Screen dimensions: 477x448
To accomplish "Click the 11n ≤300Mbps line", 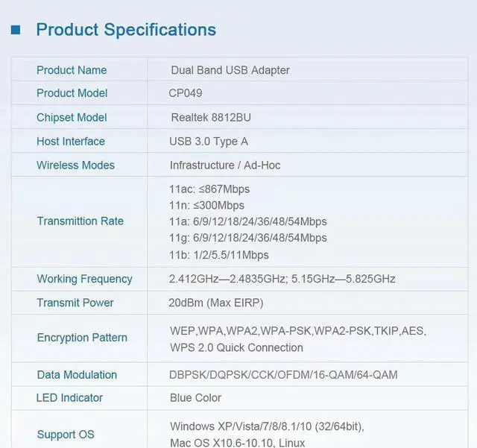I will tap(206, 205).
